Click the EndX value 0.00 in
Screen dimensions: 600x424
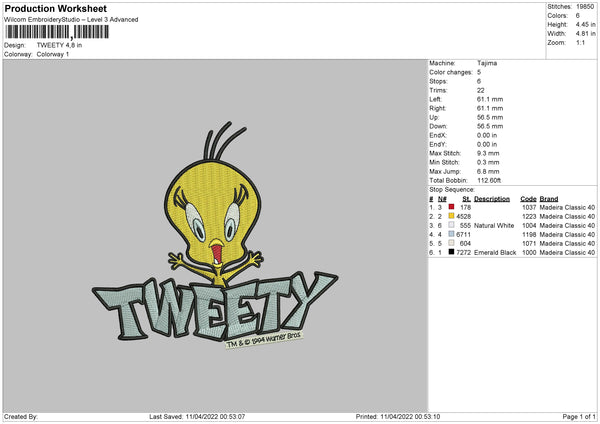click(x=487, y=135)
